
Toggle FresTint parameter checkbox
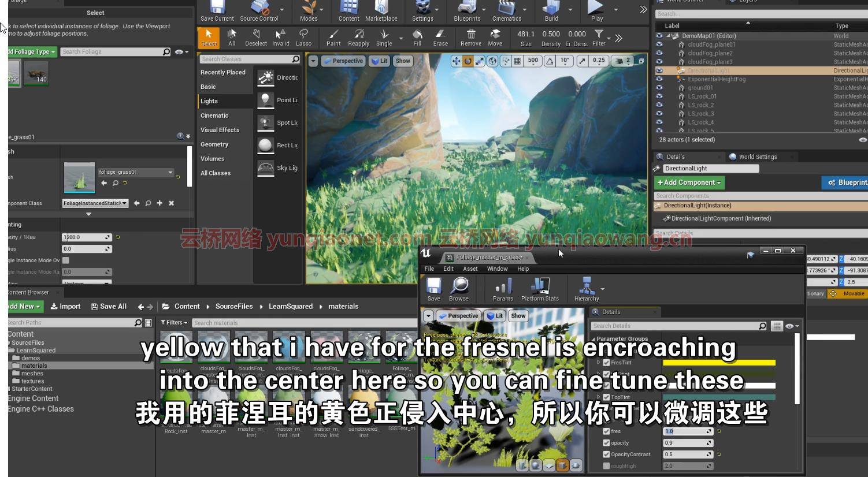point(606,363)
